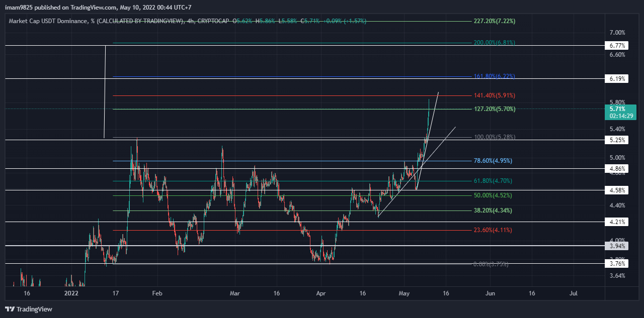
Task: Select the 100.00%(5.28%) Fibonacci label
Action: 495,137
